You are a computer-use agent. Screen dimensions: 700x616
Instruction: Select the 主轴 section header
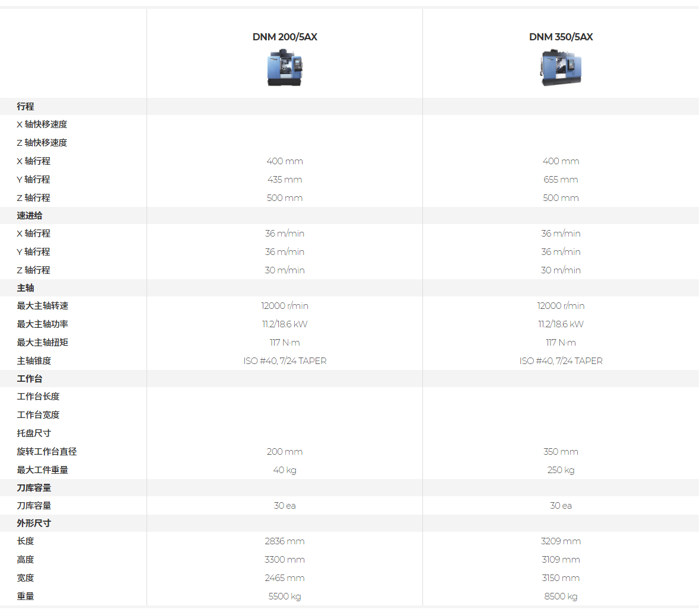point(26,288)
